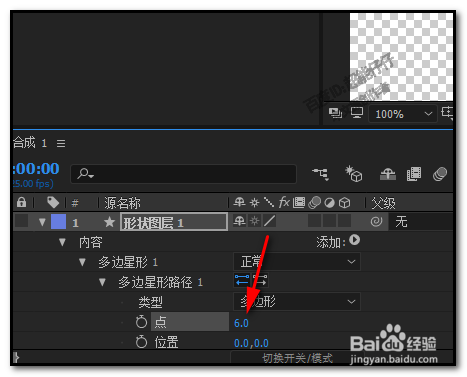Toggle quality switch for 形状图层 1
The height and width of the screenshot is (377, 467).
pyautogui.click(x=269, y=221)
